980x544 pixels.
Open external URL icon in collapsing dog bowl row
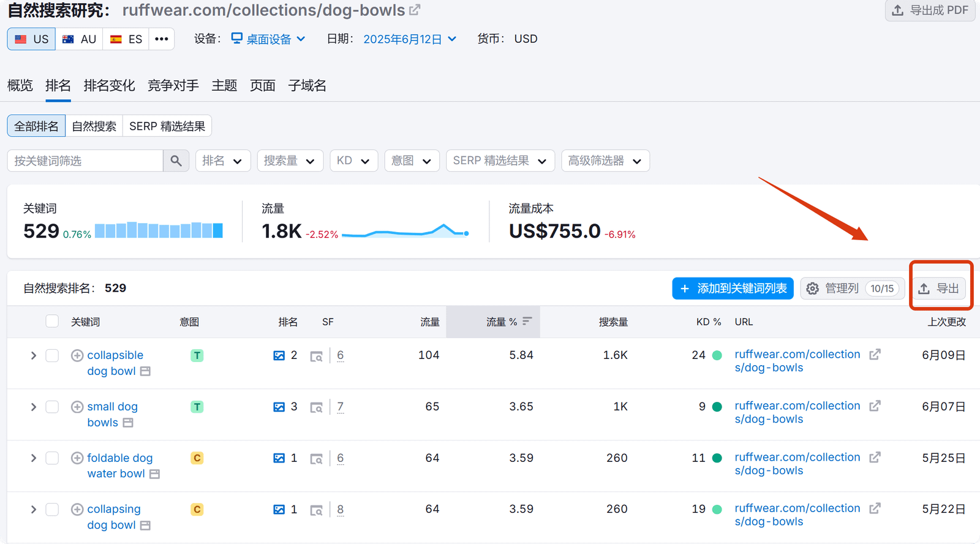click(x=875, y=508)
